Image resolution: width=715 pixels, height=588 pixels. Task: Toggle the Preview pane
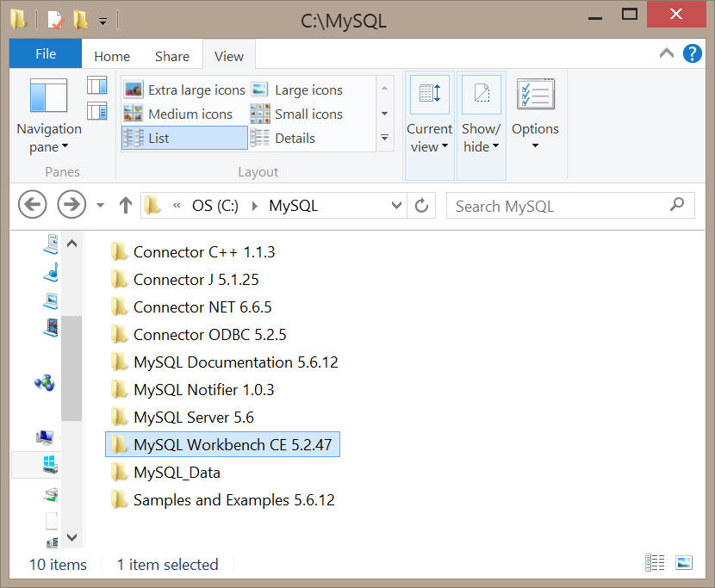coord(97,85)
